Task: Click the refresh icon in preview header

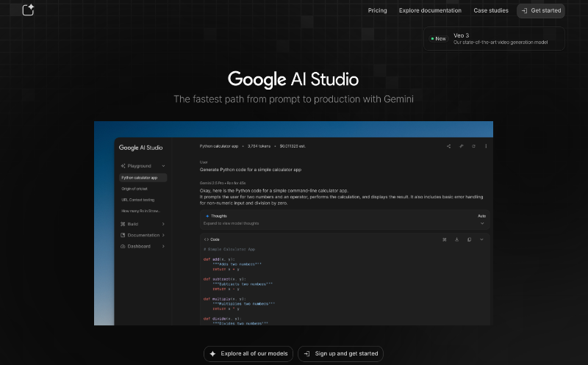Action: tap(473, 146)
